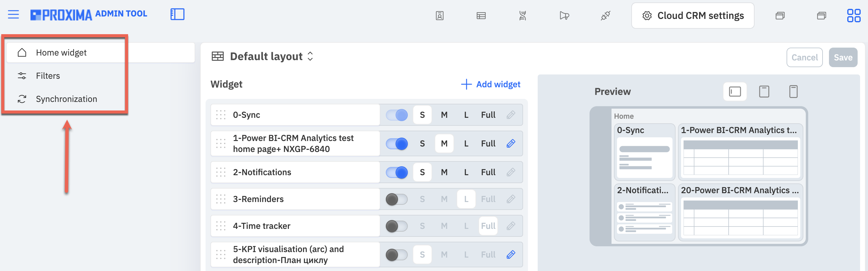
Task: Disable the 0-Sync widget toggle
Action: click(x=396, y=115)
